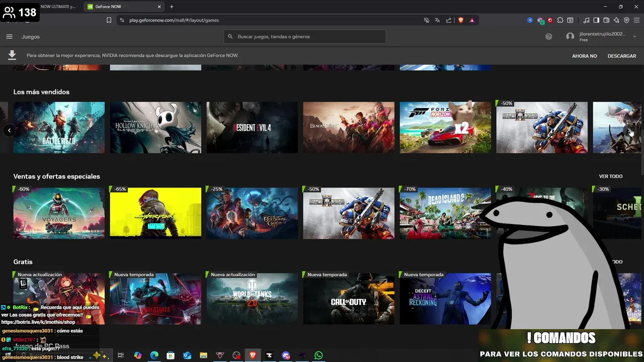Image resolution: width=644 pixels, height=362 pixels.
Task: Switch to the GeForce NOW browser tab
Action: pos(123,7)
